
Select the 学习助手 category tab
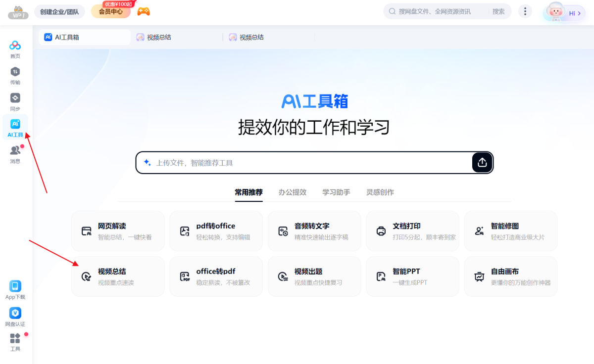[336, 192]
